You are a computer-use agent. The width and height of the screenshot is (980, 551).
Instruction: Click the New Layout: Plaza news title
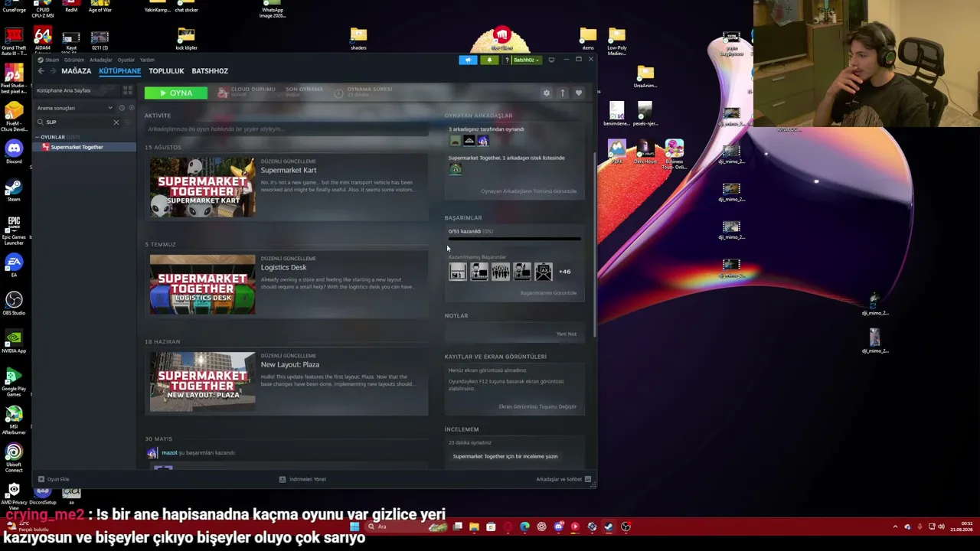point(289,364)
